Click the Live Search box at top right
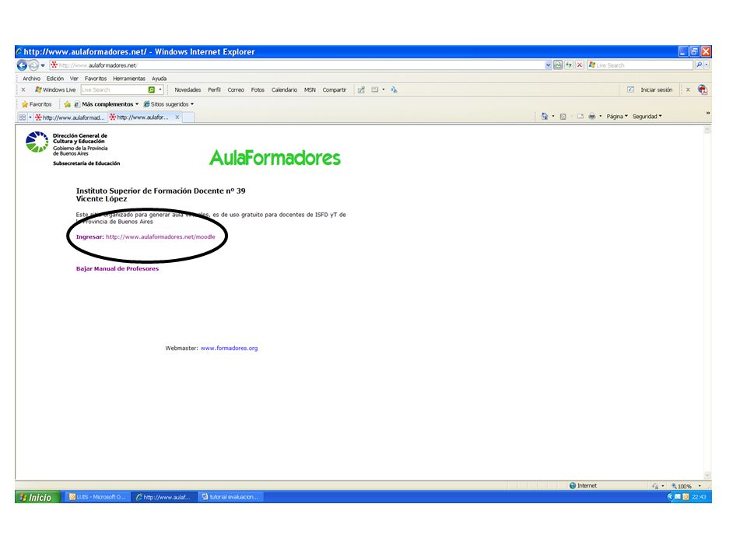This screenshot has width=747, height=560. click(640, 65)
